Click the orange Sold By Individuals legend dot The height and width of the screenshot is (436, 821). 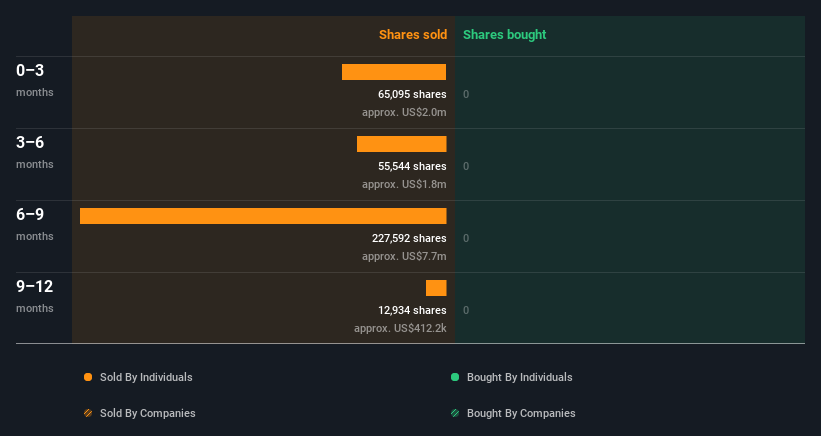(x=88, y=377)
